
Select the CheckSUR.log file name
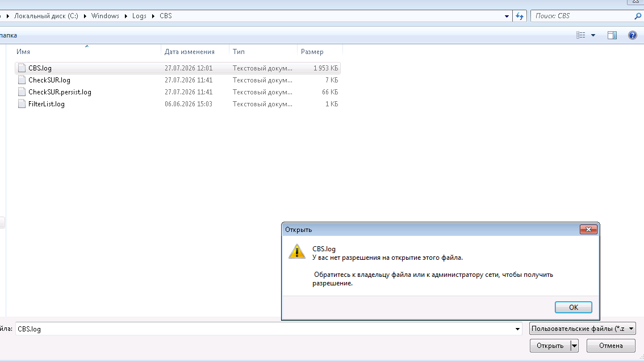click(49, 80)
